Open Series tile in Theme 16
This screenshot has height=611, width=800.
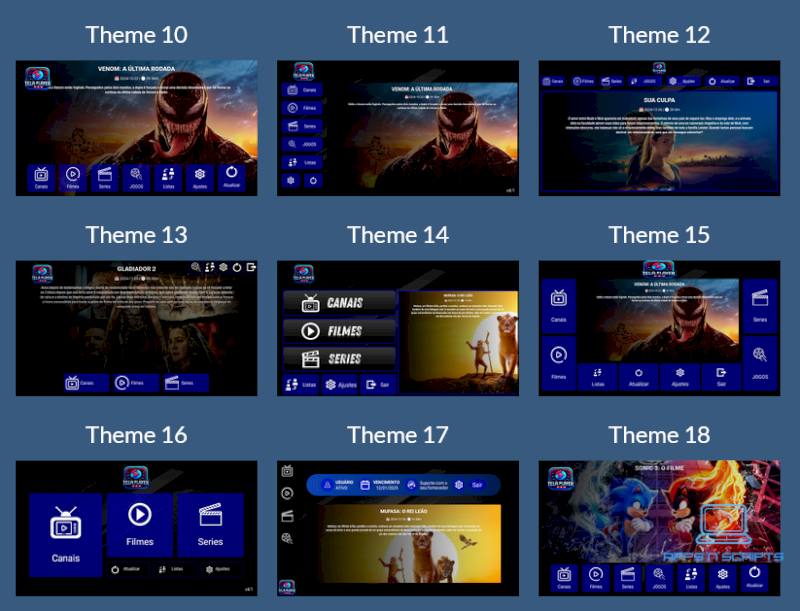pos(210,525)
